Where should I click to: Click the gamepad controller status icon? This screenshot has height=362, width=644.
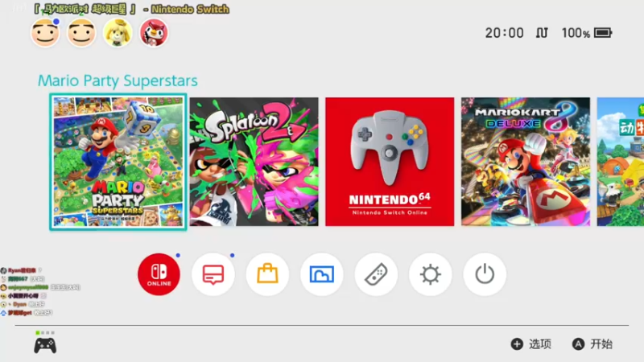pos(45,346)
